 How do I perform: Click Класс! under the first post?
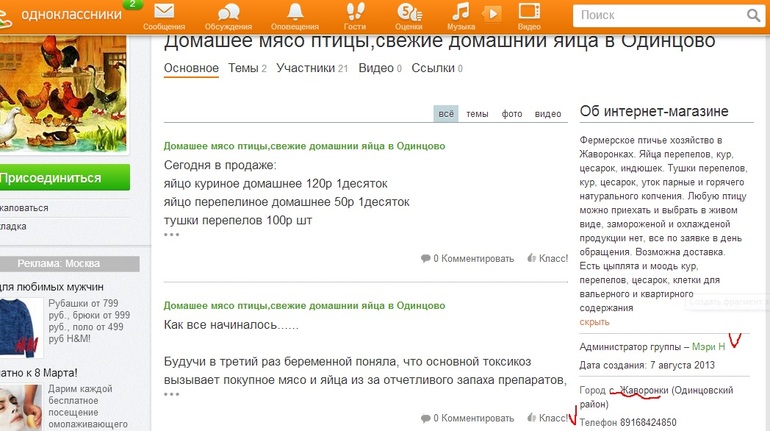pos(548,258)
